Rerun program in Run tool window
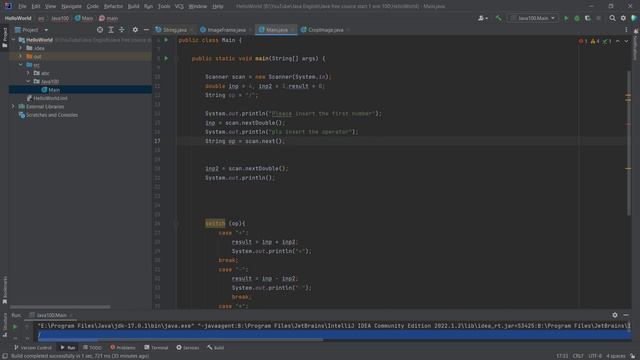The image size is (640, 360). click(x=15, y=327)
